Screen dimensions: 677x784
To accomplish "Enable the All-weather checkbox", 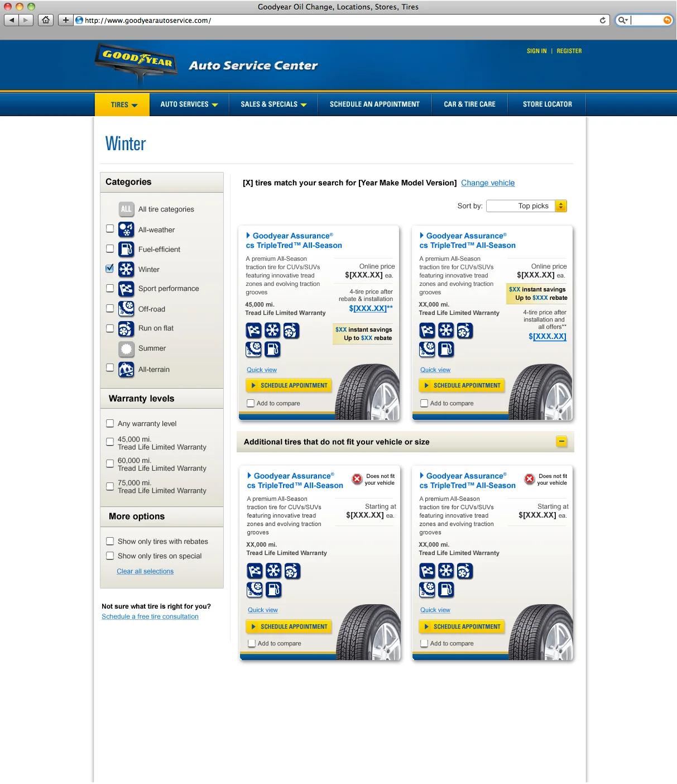I will [x=110, y=228].
